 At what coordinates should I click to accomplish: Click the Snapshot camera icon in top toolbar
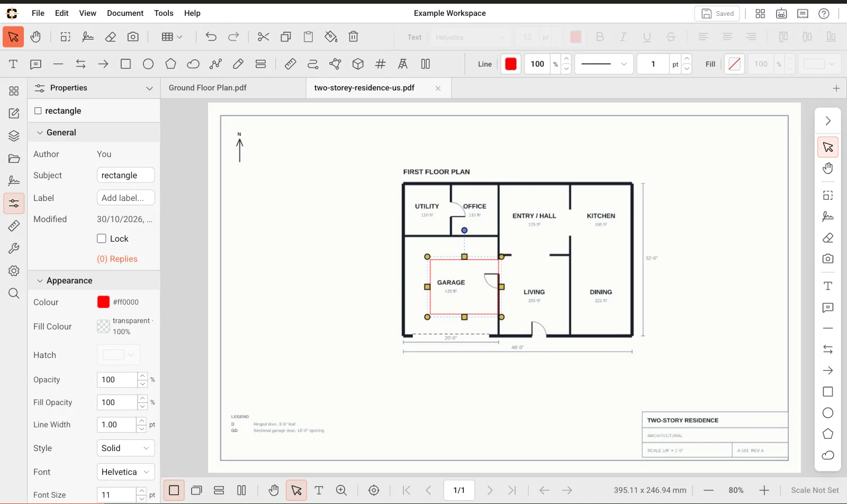pyautogui.click(x=133, y=37)
